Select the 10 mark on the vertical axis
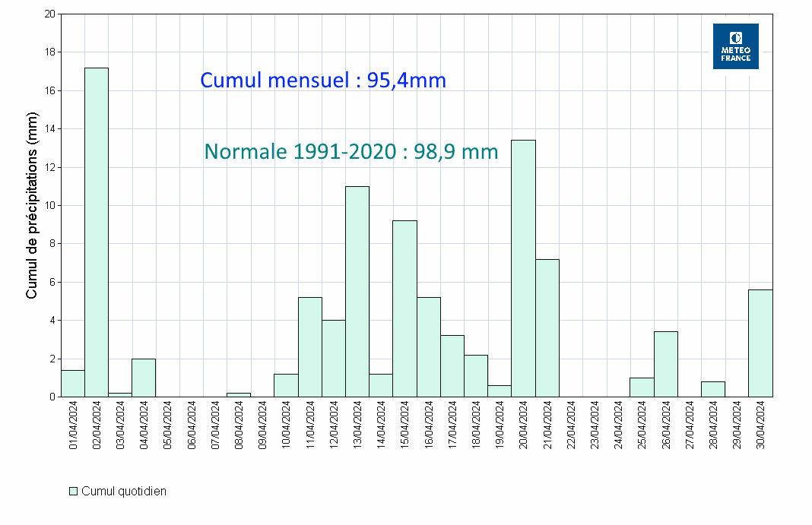Screen dimensions: 812x525 click(x=50, y=204)
